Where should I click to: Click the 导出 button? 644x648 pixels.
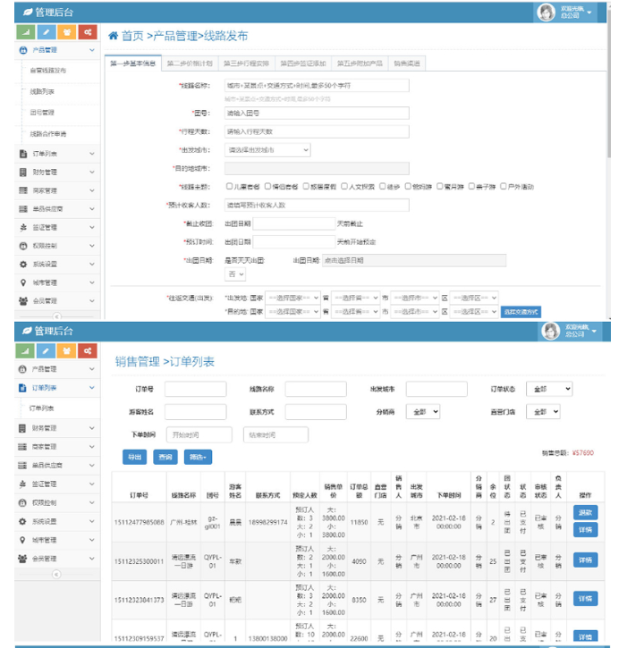134,457
